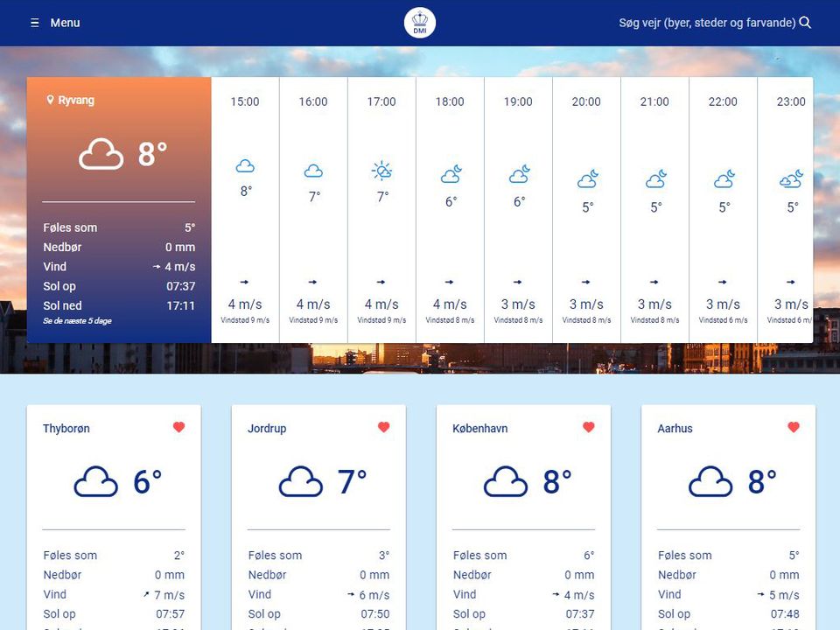840x630 pixels.
Task: Click the search magnifier icon
Action: click(x=805, y=23)
